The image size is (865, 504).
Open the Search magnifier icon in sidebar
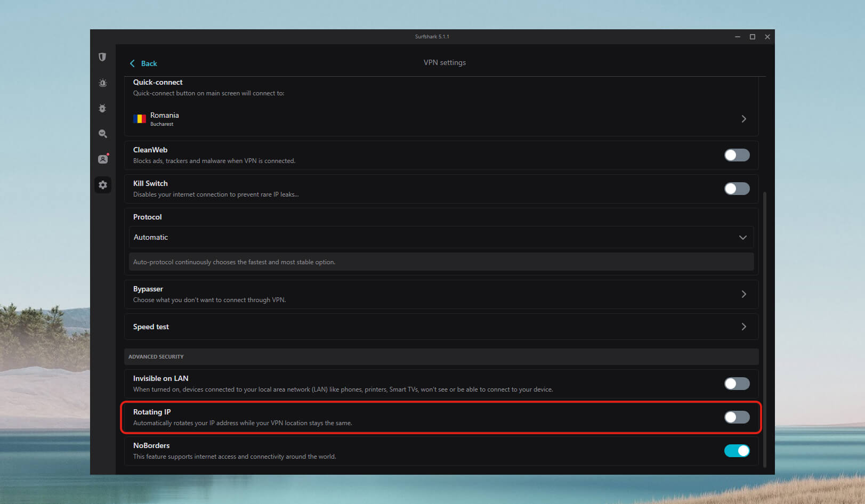coord(102,134)
